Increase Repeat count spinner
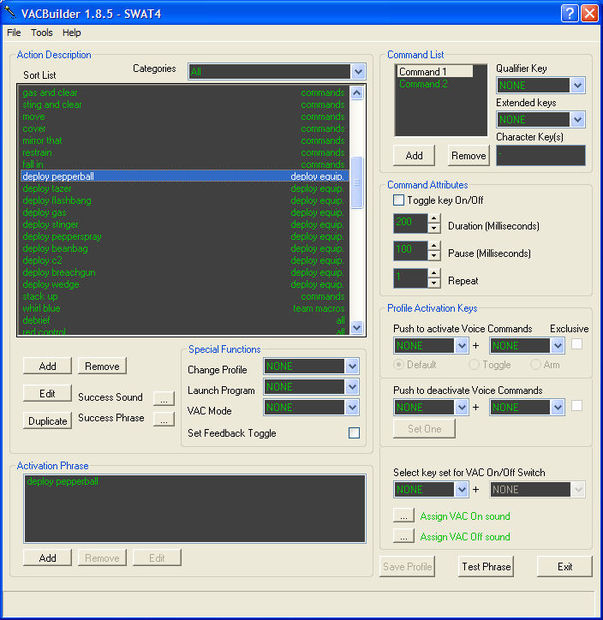The height and width of the screenshot is (620, 603). click(x=434, y=273)
